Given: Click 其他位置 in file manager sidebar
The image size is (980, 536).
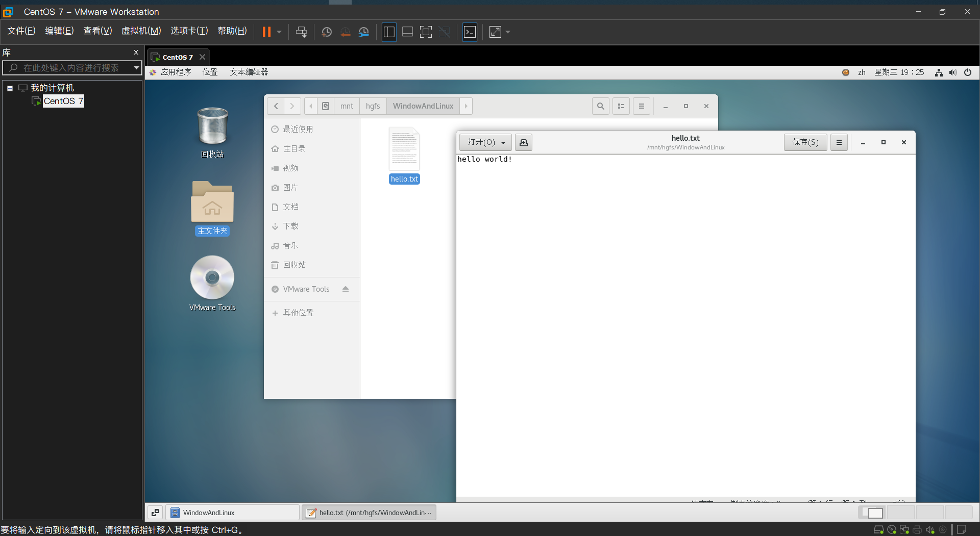Looking at the screenshot, I should (312, 313).
